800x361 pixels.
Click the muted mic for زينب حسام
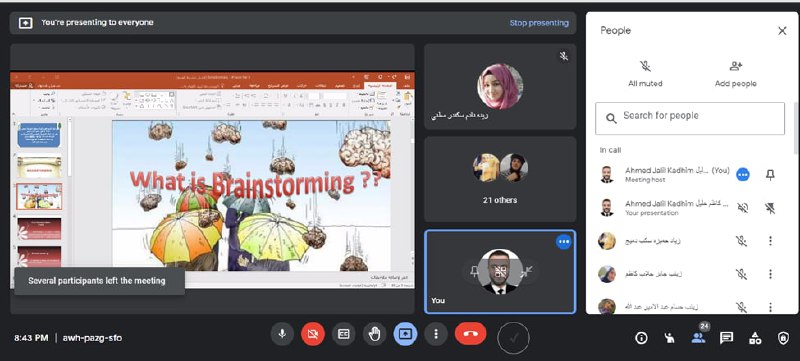[742, 307]
